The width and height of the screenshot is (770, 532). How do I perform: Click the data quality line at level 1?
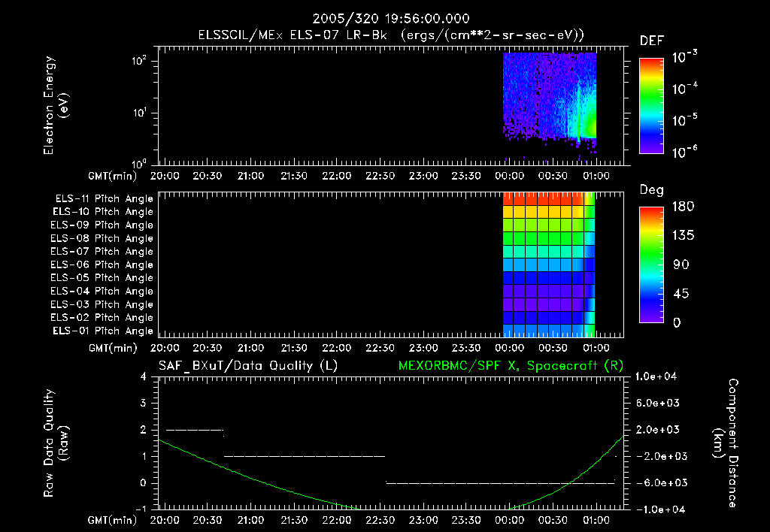(x=305, y=456)
